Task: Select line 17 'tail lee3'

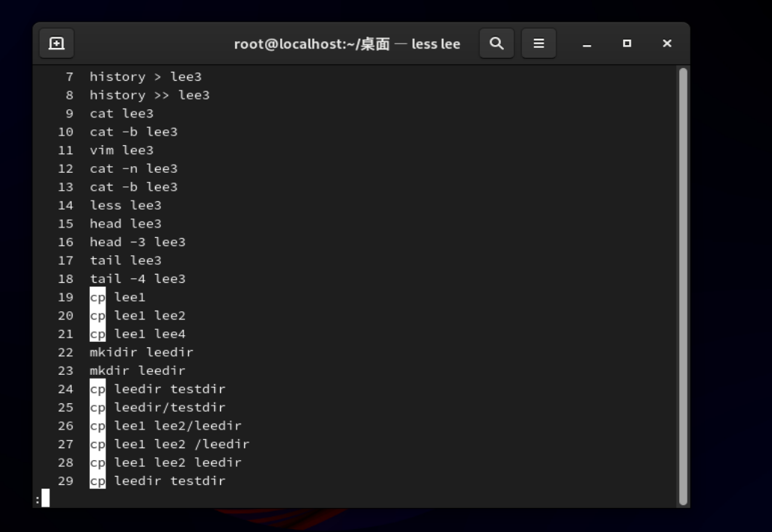Action: [126, 260]
